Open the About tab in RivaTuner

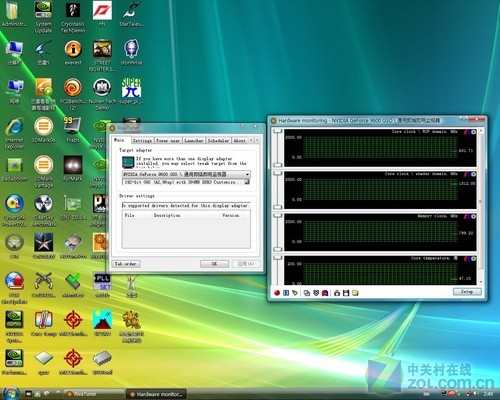239,141
